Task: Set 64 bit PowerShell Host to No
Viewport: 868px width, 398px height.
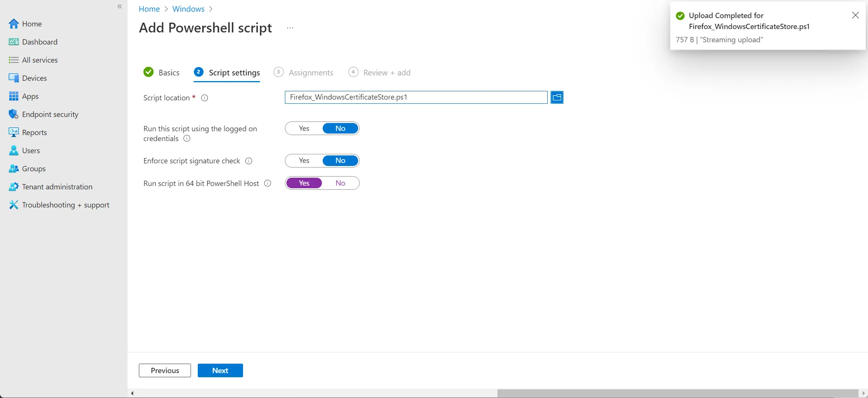Action: pos(340,183)
